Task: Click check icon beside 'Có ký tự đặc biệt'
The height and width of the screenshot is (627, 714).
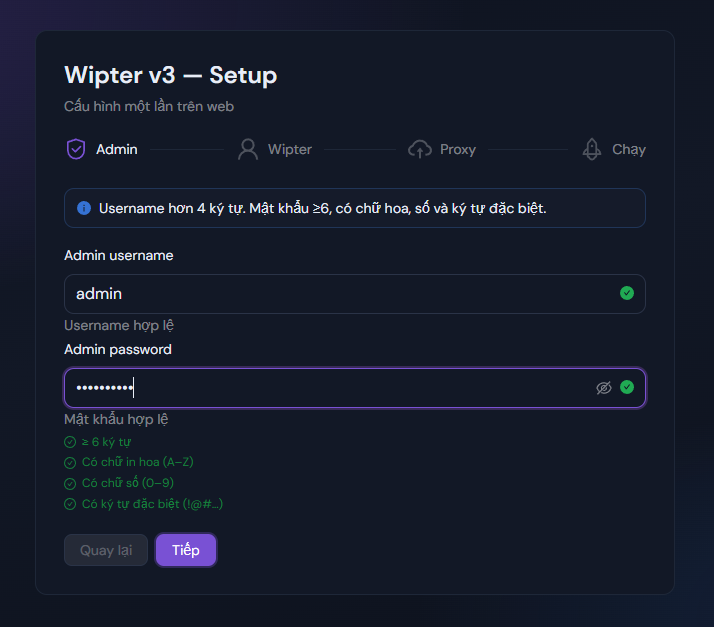Action: tap(70, 504)
